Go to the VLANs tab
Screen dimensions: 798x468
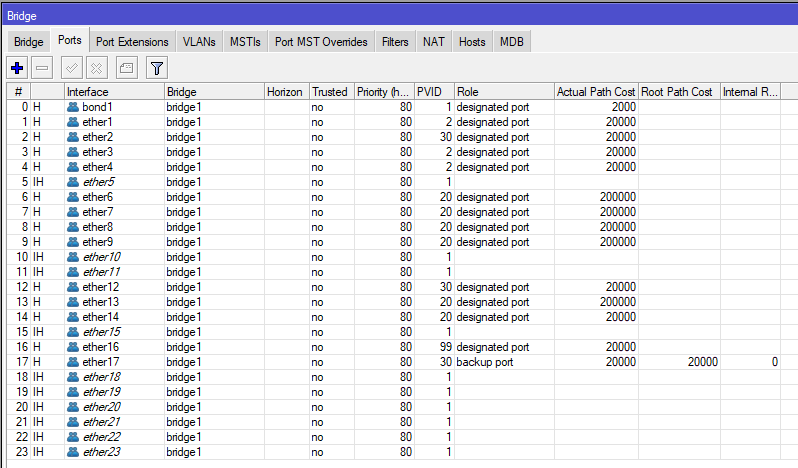199,42
